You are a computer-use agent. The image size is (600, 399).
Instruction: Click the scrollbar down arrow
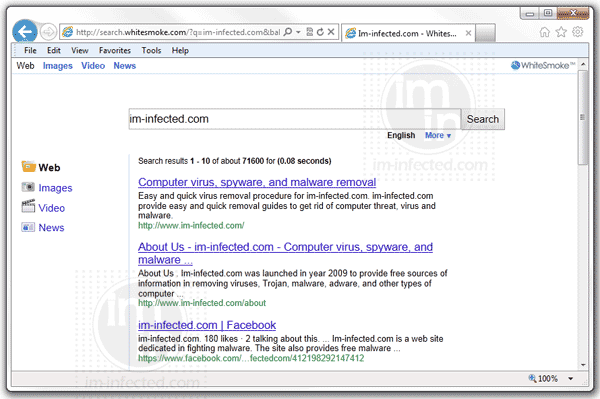tap(583, 365)
